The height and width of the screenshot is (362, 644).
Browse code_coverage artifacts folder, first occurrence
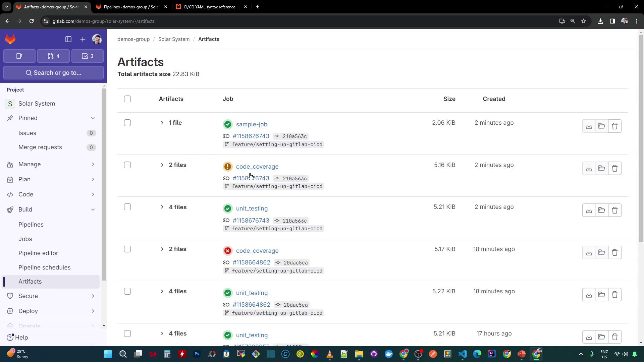[x=601, y=168]
